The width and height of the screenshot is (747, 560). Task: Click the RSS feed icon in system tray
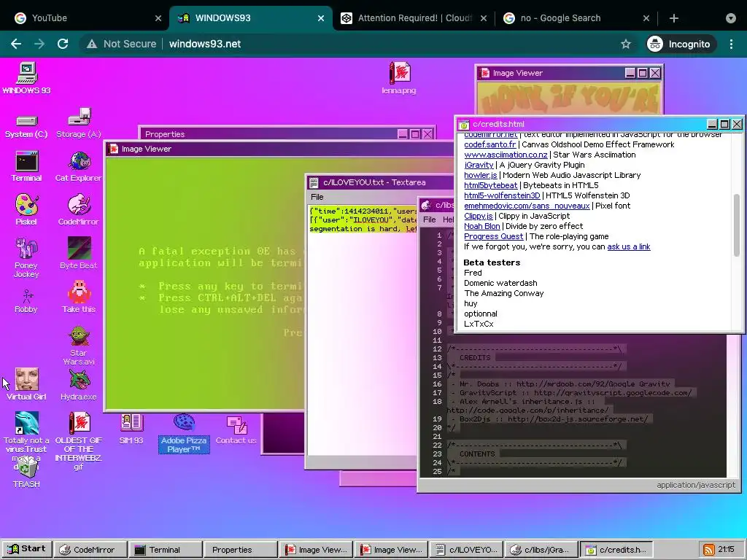coord(709,550)
